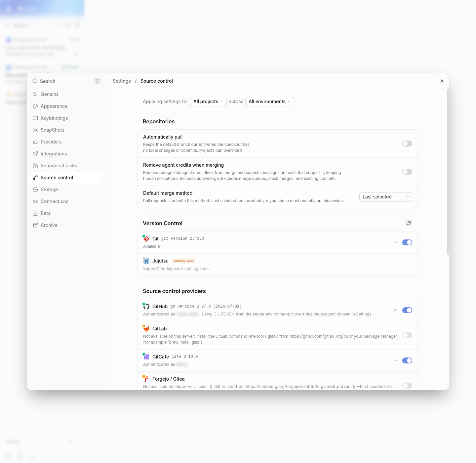The height and width of the screenshot is (463, 476).
Task: Click the "cafe 0.10.0" version text
Action: coord(185,357)
